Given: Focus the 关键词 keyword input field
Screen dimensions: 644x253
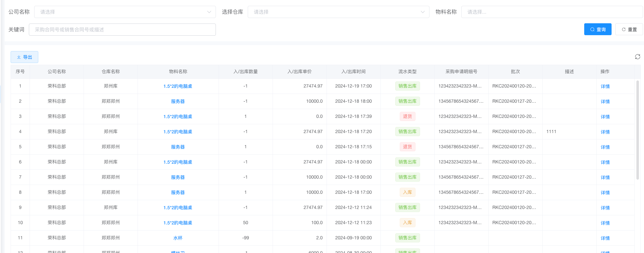Looking at the screenshot, I should pyautogui.click(x=122, y=30).
